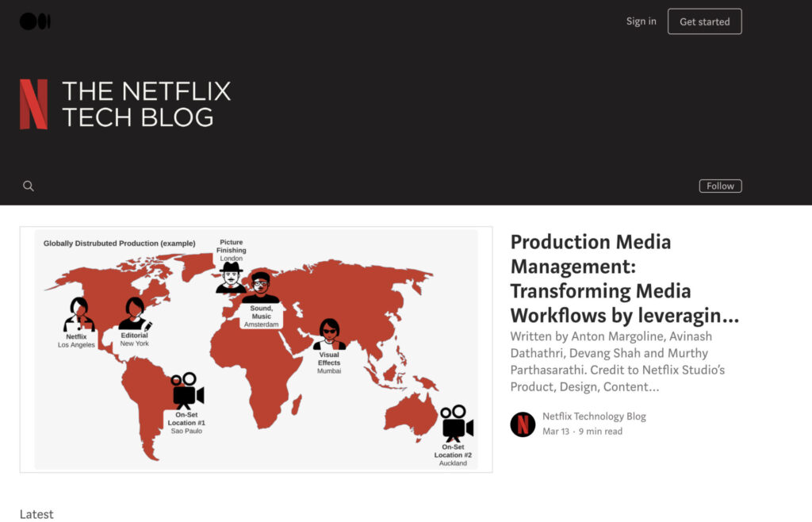Click the Editorial New York person icon
This screenshot has height=522, width=812.
pos(134,314)
